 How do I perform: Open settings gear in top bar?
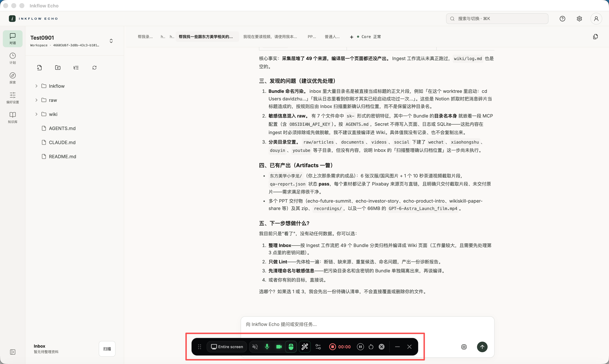tap(579, 19)
